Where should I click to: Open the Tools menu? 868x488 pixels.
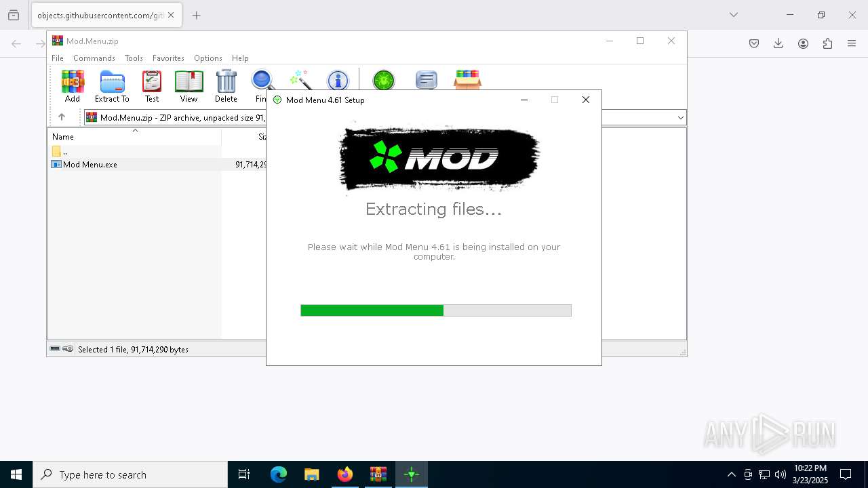click(134, 58)
